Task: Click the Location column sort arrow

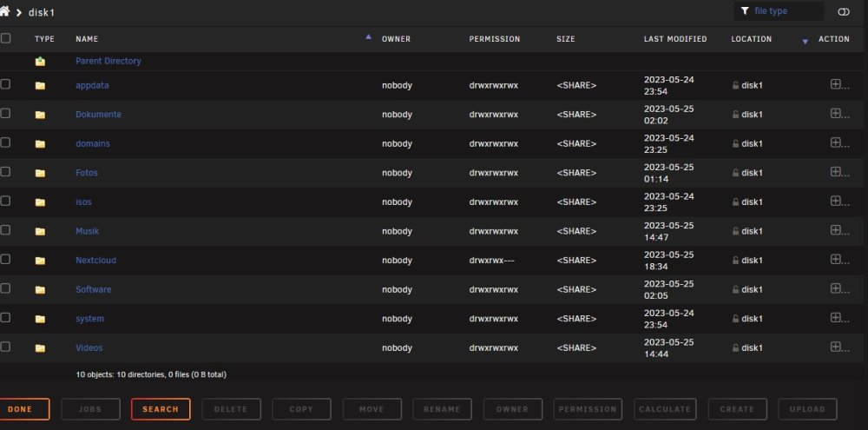Action: [805, 42]
